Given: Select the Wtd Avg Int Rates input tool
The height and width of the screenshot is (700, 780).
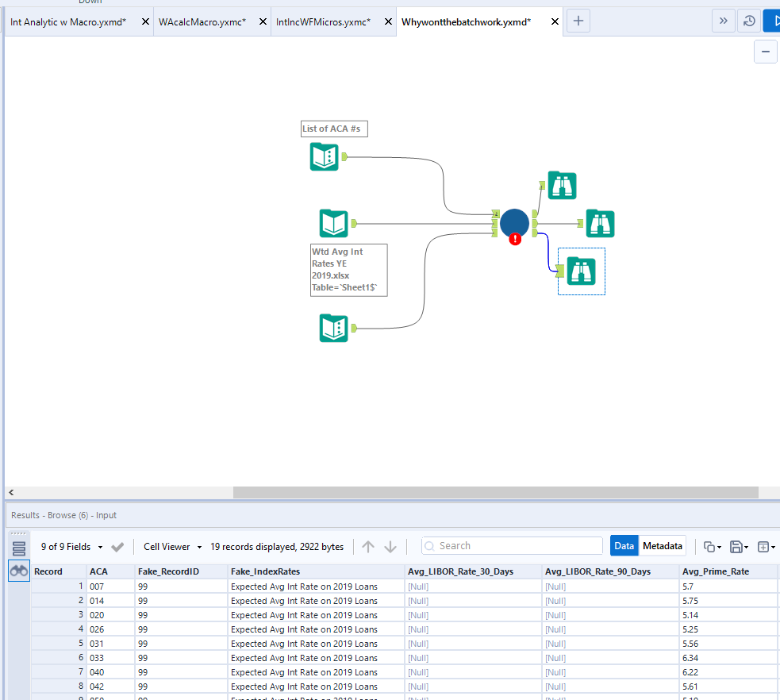Looking at the screenshot, I should [x=333, y=224].
